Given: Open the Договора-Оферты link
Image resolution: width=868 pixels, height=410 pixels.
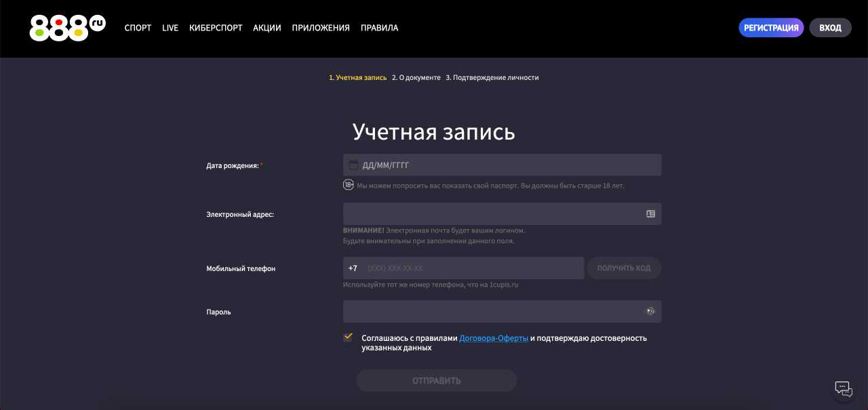Looking at the screenshot, I should tap(494, 337).
